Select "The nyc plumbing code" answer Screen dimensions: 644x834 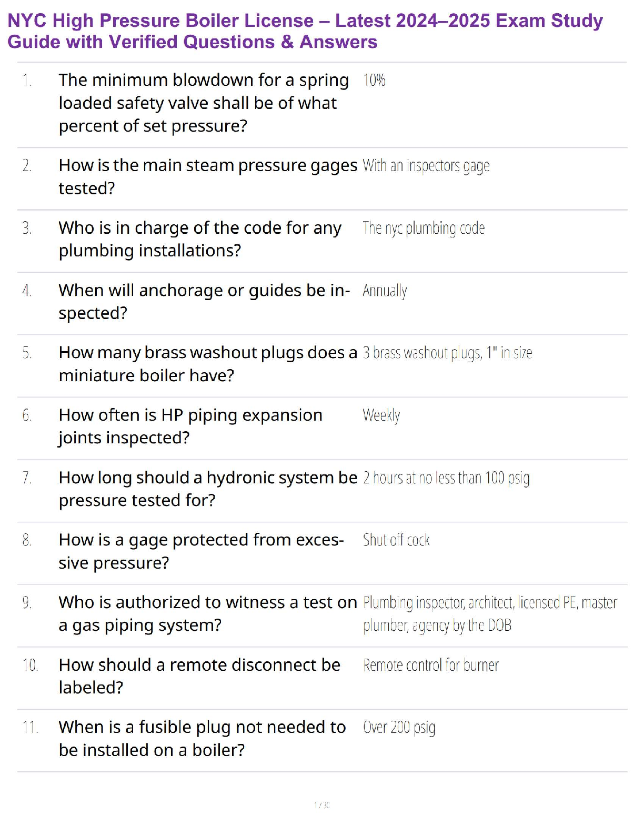tap(424, 229)
